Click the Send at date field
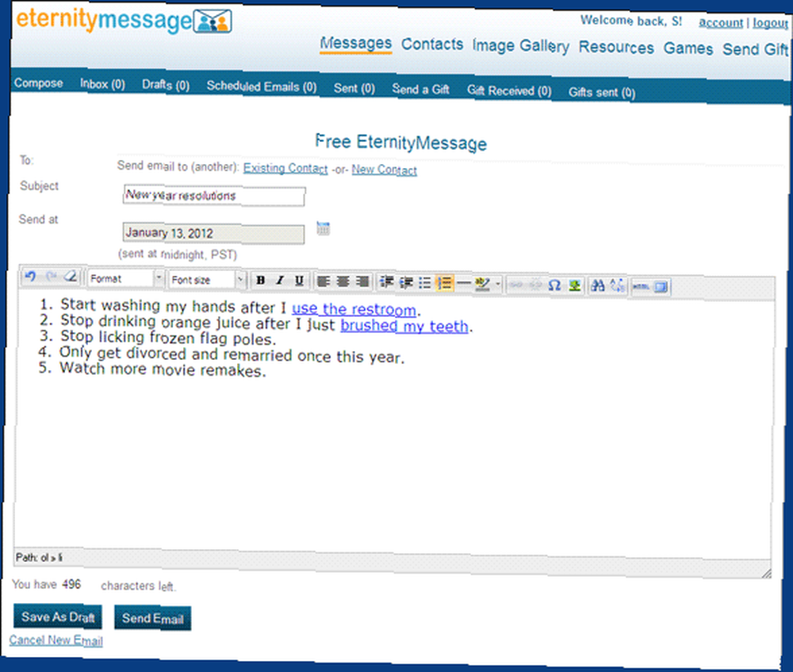The width and height of the screenshot is (793, 672). (x=213, y=234)
